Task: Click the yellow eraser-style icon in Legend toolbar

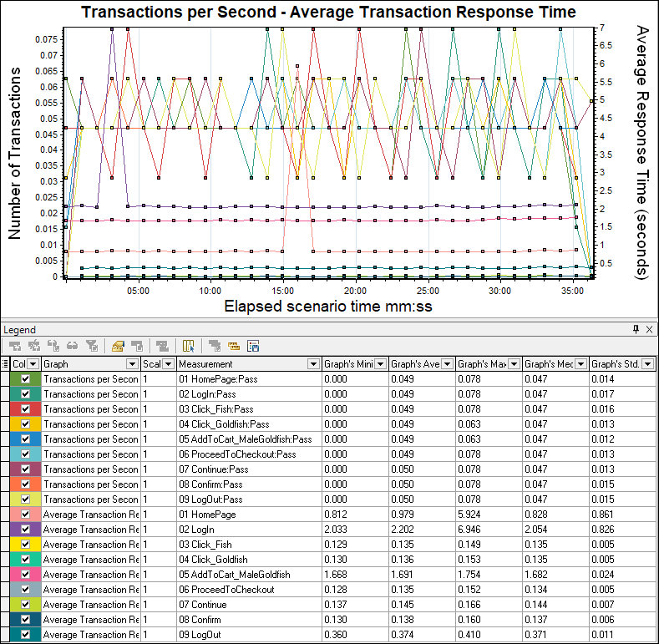Action: pos(118,346)
